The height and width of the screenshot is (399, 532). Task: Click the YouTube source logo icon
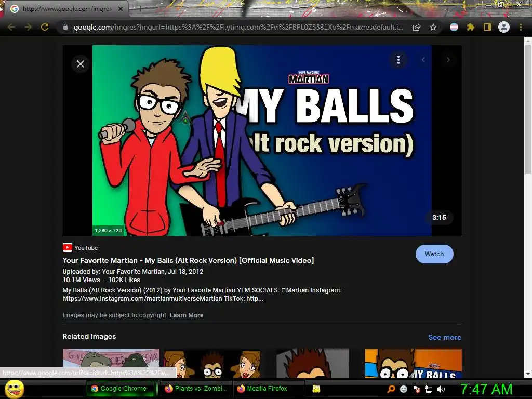point(67,248)
